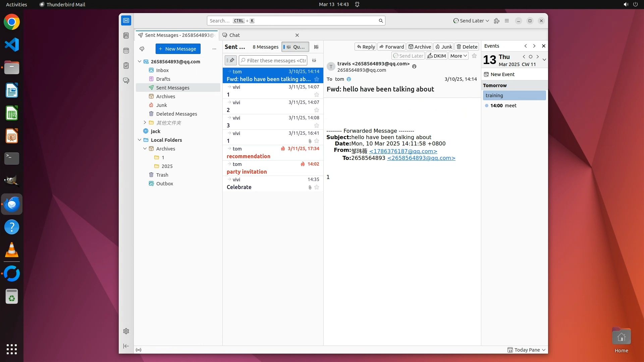Viewport: 644px width, 362px height.
Task: Open the Address Book sidebar icon
Action: tap(126, 36)
